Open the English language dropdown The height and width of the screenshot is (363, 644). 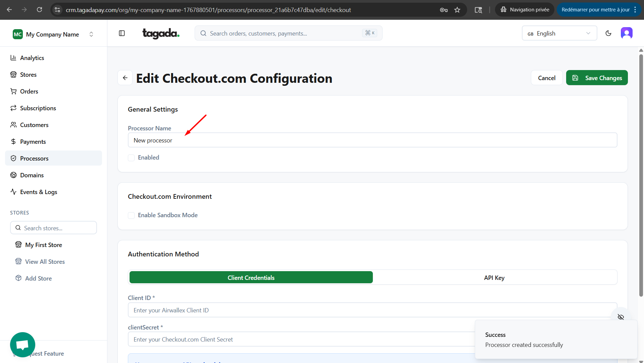tap(559, 33)
